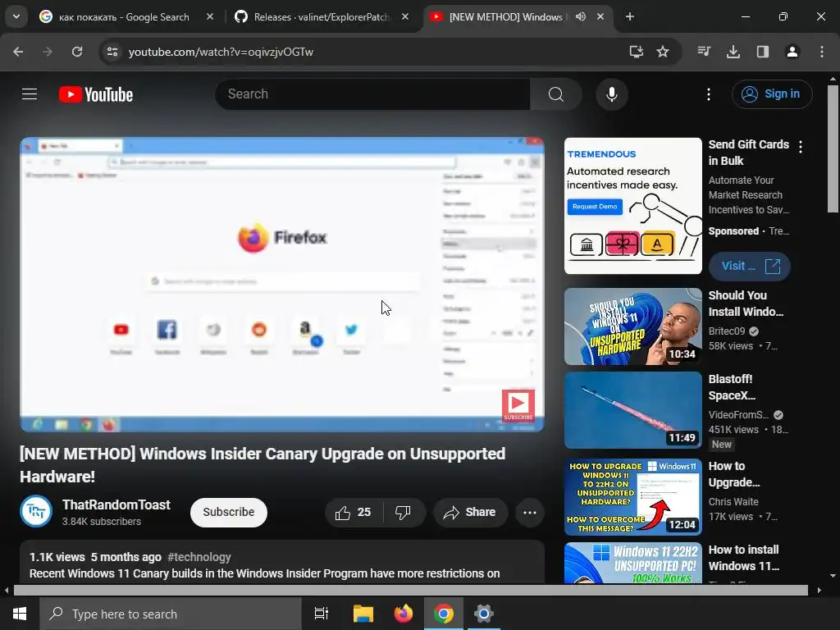Open Tremendous sponsored ad thumbnail
The height and width of the screenshot is (630, 840).
pos(633,206)
